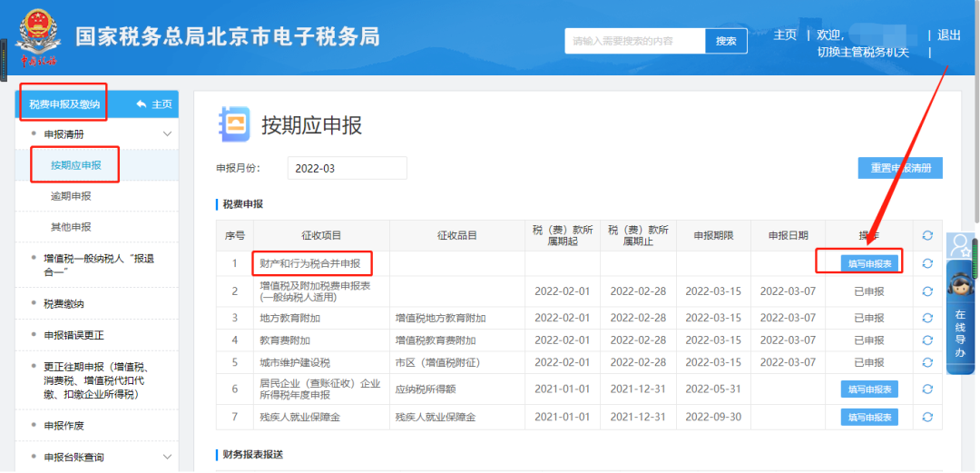Refresh the 增值税及附加税费申报表 row
980x473 pixels.
coord(927,291)
